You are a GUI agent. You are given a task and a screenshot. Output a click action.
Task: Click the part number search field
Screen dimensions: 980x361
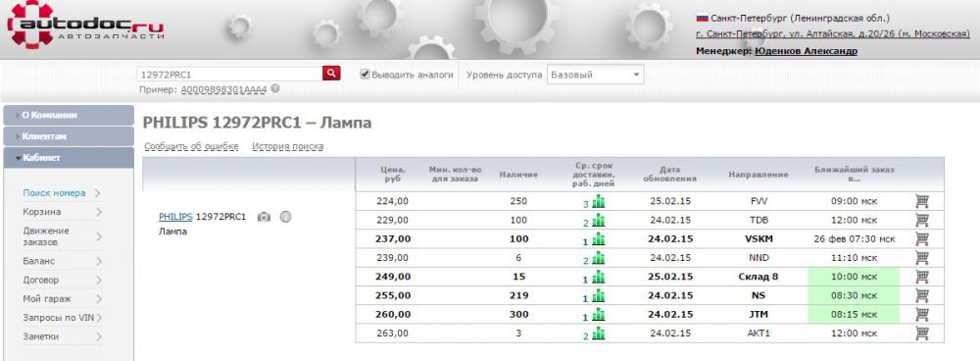[x=229, y=74]
